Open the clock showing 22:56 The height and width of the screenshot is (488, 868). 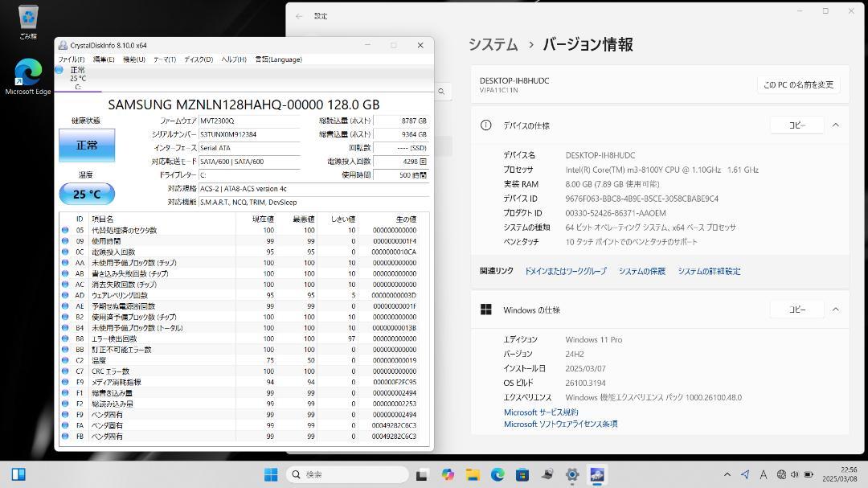839,474
